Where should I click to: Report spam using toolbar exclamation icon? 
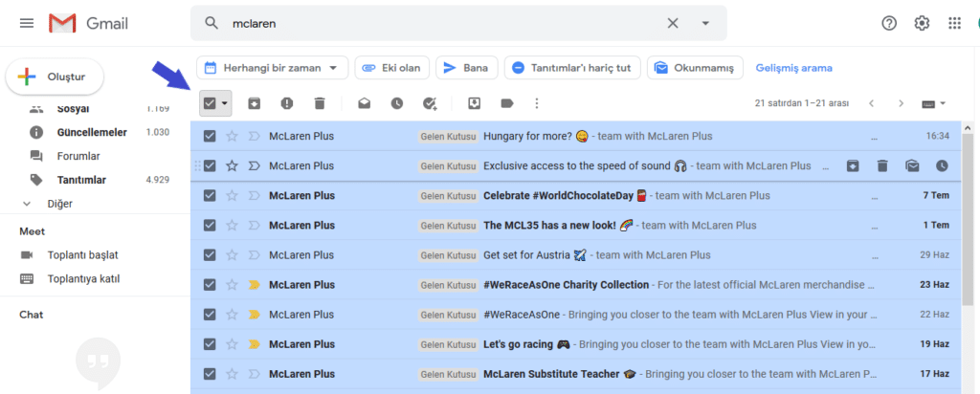[287, 103]
